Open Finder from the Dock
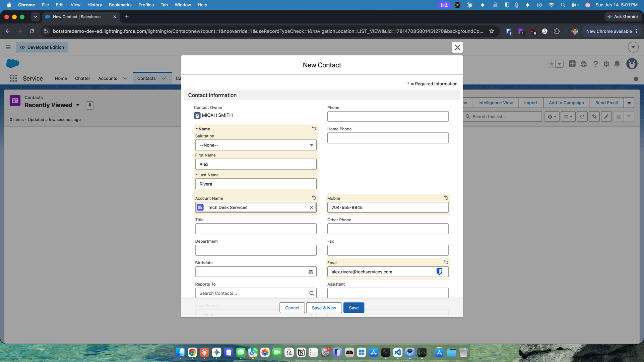Viewport: 644px width, 362px height. coord(180,352)
